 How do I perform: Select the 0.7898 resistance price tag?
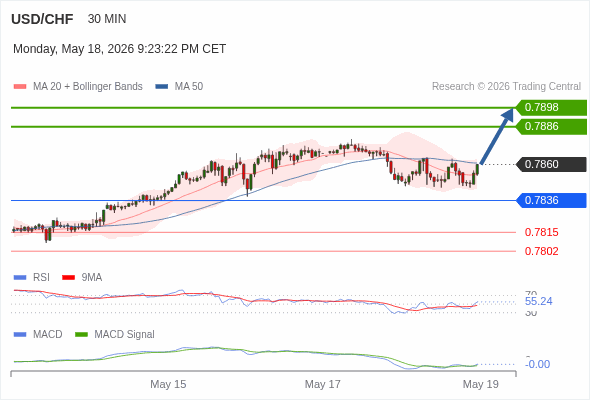pyautogui.click(x=551, y=108)
